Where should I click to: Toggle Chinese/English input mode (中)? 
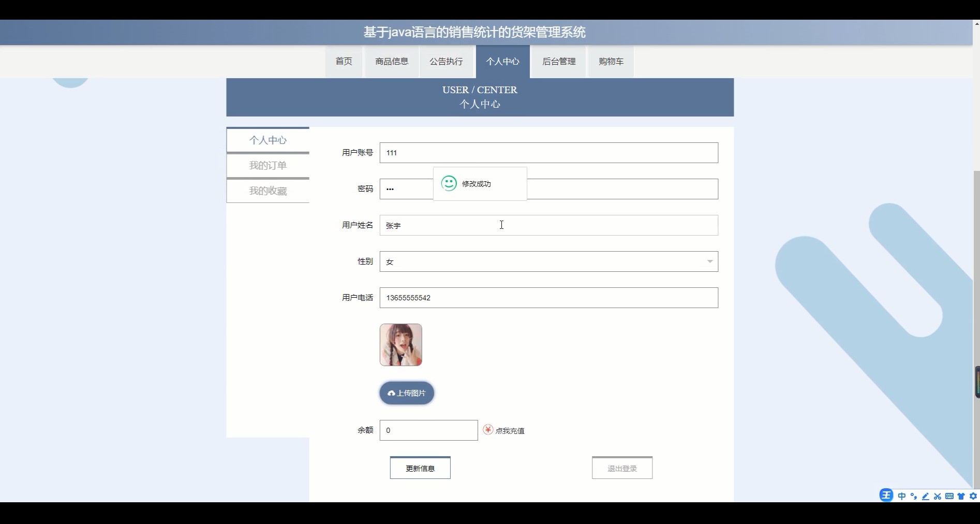coord(902,496)
